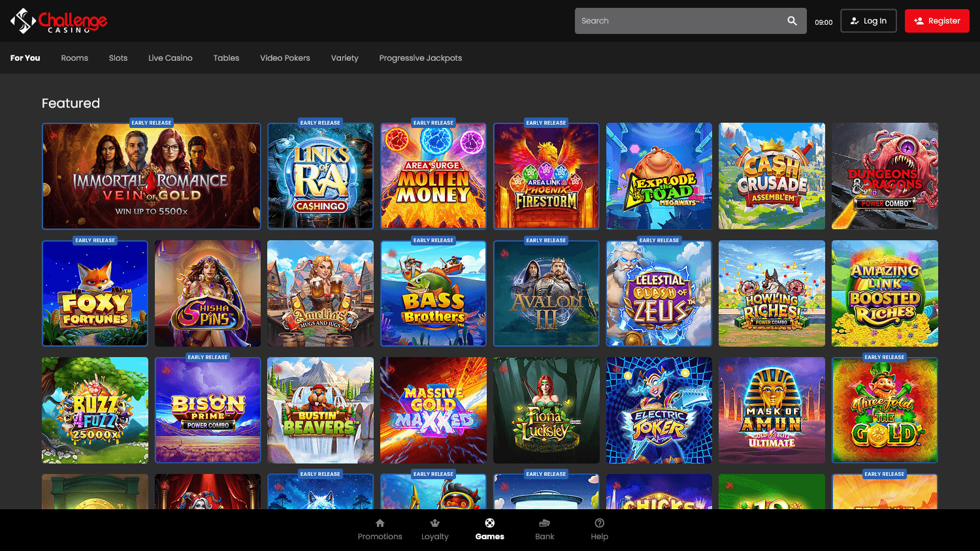The height and width of the screenshot is (551, 980).
Task: Switch to the Slots tab
Action: (118, 57)
